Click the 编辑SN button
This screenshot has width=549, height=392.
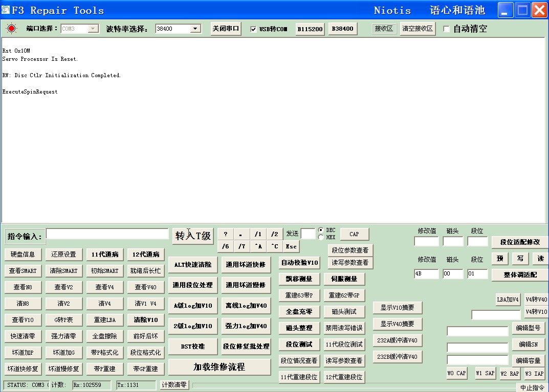[x=529, y=344]
